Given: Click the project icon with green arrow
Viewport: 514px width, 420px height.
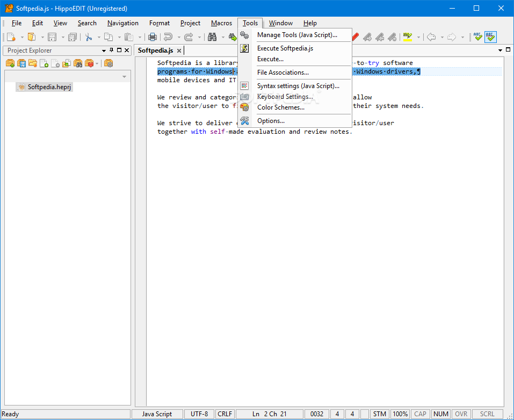Looking at the screenshot, I should click(10, 63).
